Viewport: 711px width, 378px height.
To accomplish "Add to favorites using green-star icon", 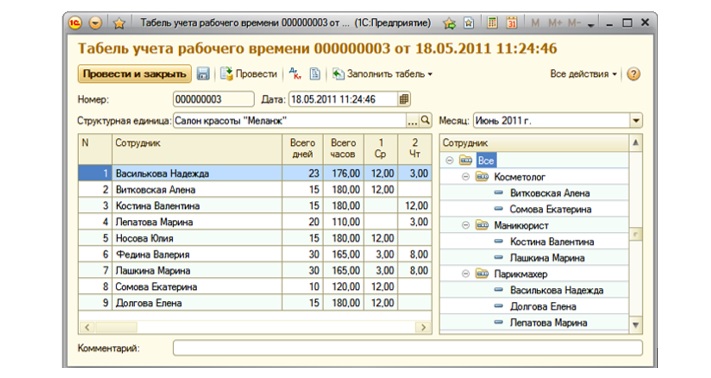I will click(x=449, y=23).
